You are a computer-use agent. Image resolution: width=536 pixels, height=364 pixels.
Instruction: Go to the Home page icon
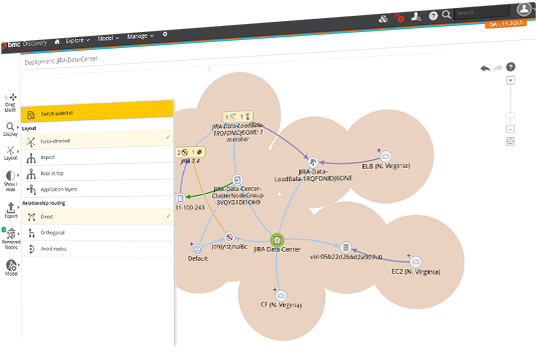coord(57,42)
